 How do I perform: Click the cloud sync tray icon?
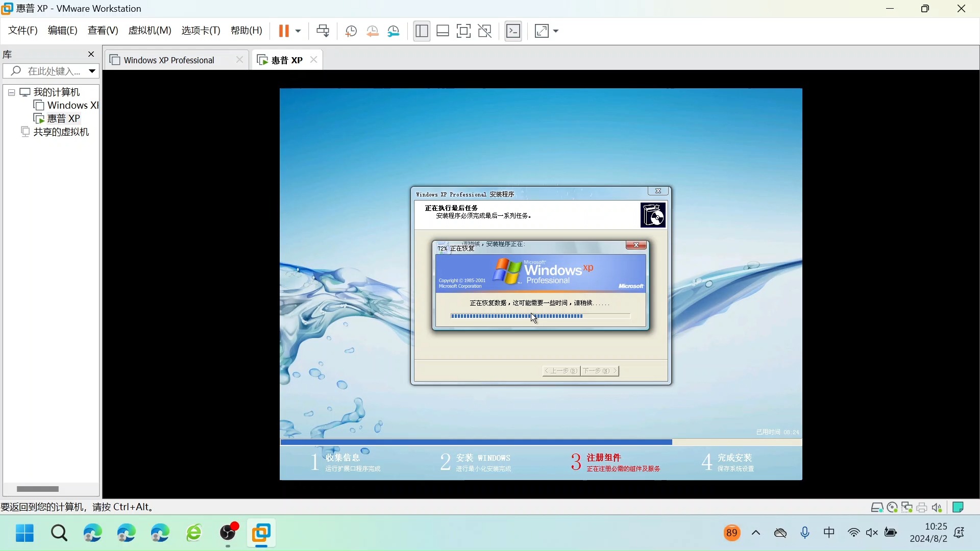[x=780, y=533]
